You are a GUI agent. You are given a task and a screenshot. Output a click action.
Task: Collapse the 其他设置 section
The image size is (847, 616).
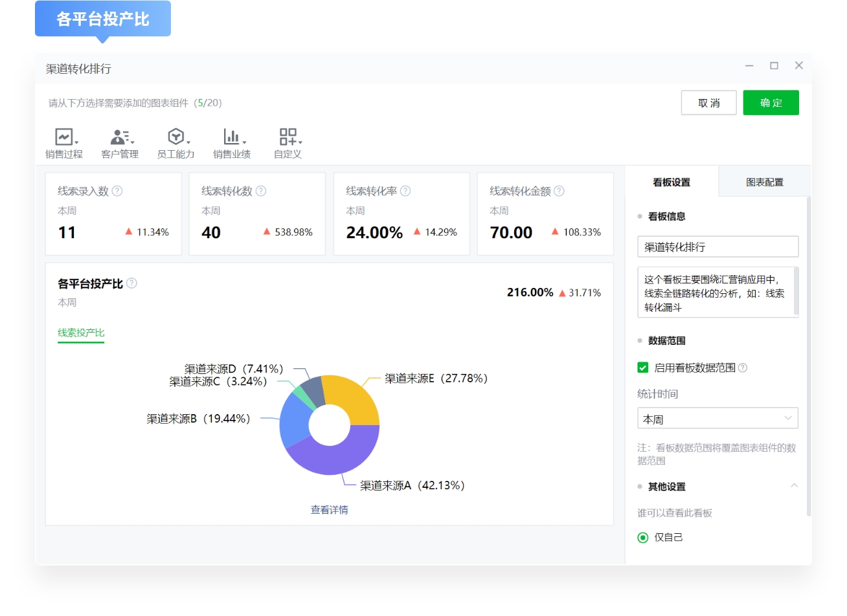pyautogui.click(x=795, y=486)
